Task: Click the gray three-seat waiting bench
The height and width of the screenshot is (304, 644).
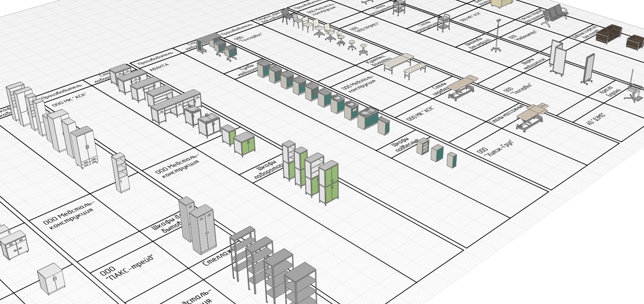Action: [555, 15]
